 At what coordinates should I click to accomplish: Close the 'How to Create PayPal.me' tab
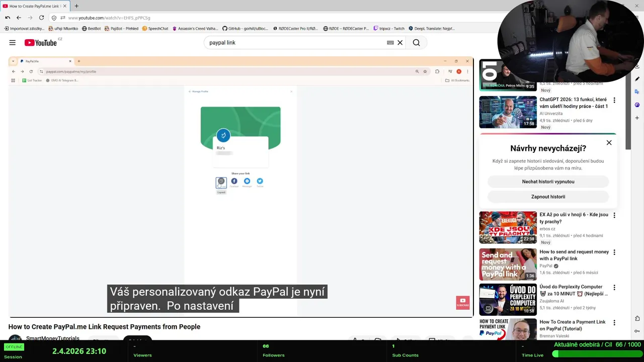[x=64, y=6]
